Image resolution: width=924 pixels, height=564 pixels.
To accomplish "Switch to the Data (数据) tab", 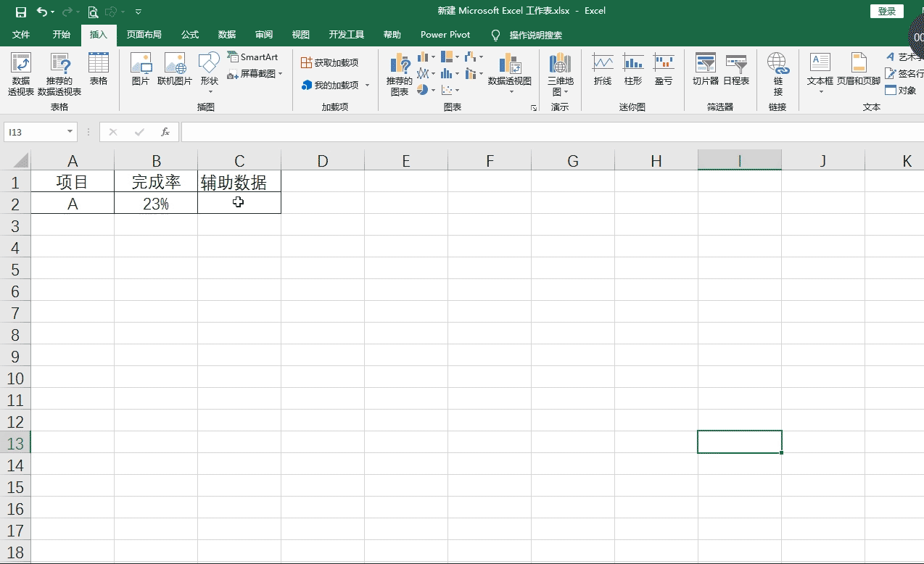I will point(227,35).
